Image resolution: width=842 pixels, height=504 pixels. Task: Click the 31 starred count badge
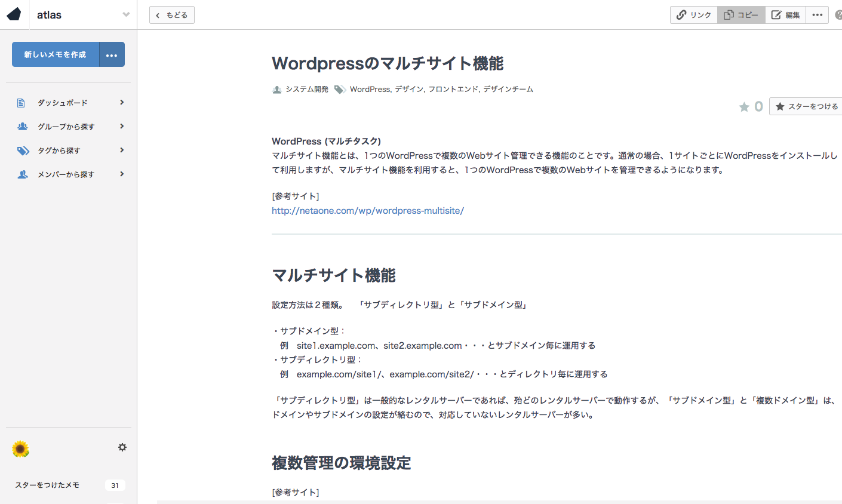pyautogui.click(x=115, y=485)
